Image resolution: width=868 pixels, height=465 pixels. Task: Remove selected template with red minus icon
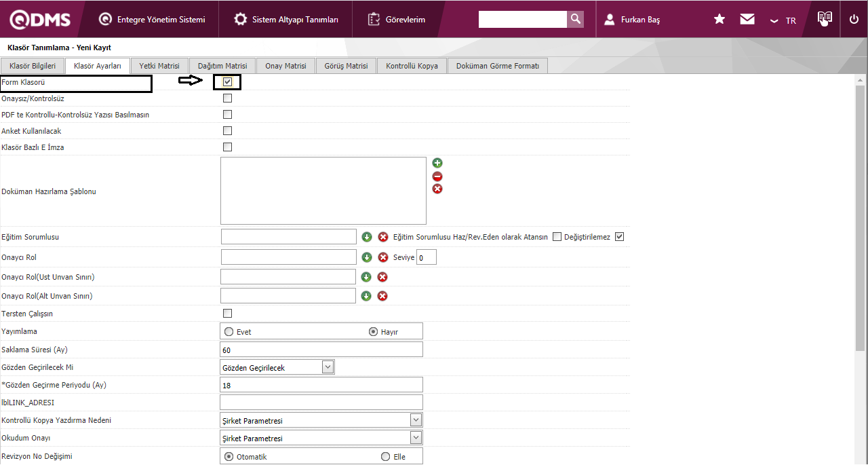[x=437, y=176]
